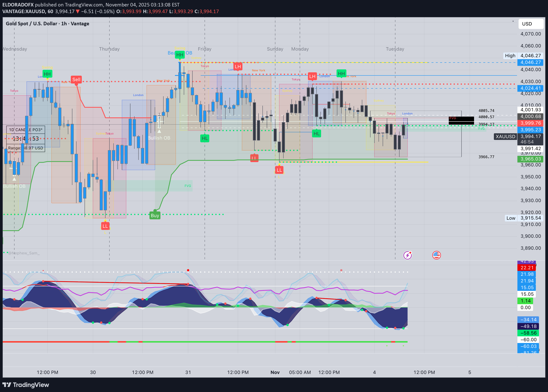Image resolution: width=548 pixels, height=392 pixels.
Task: Click the green Buy signal label
Action: point(155,216)
